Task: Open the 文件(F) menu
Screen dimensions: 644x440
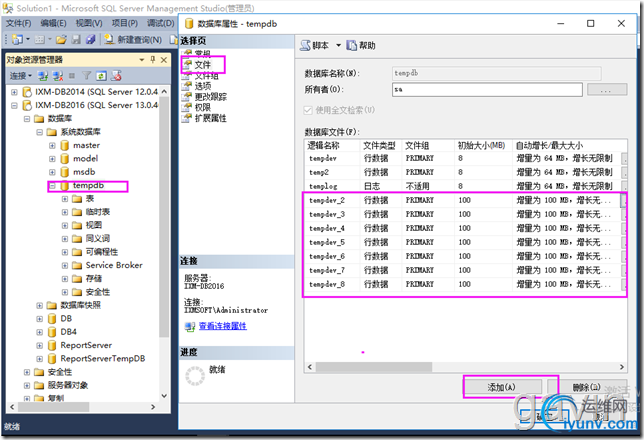Action: tap(18, 23)
